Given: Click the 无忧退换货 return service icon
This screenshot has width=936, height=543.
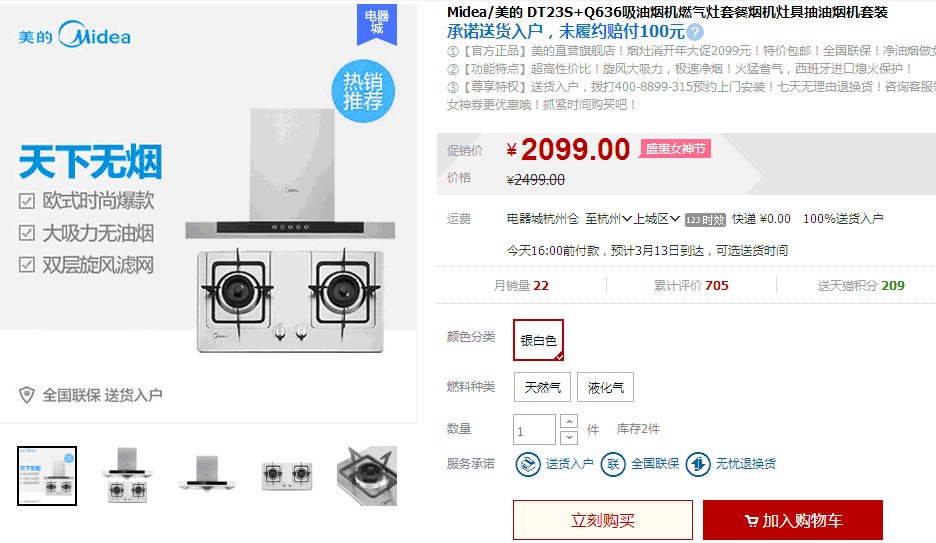Looking at the screenshot, I should coord(698,464).
